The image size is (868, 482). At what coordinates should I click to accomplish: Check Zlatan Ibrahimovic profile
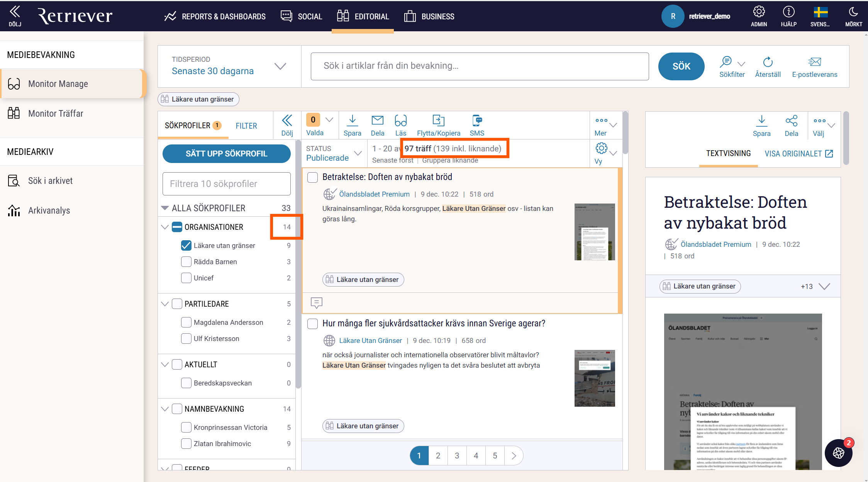tap(186, 443)
